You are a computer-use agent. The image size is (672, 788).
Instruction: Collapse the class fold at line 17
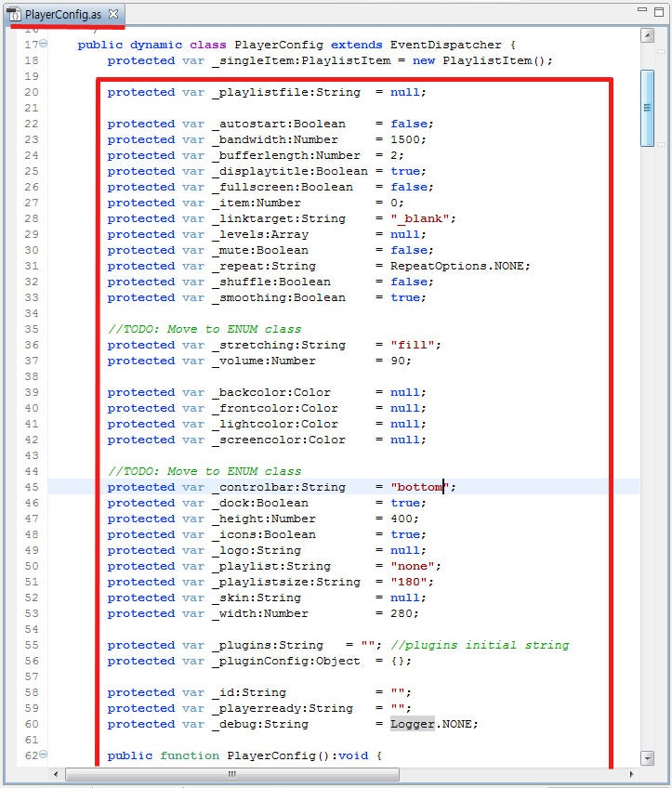point(44,45)
